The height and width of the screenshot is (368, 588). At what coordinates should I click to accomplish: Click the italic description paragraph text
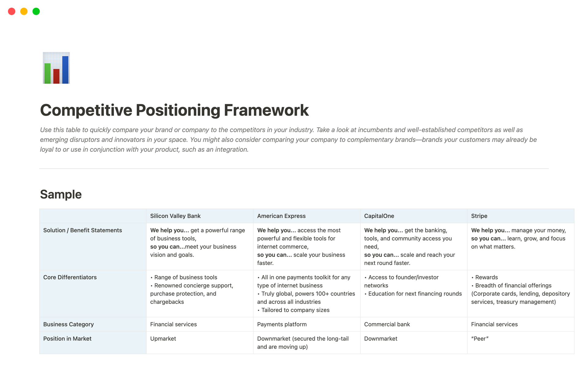click(x=288, y=140)
